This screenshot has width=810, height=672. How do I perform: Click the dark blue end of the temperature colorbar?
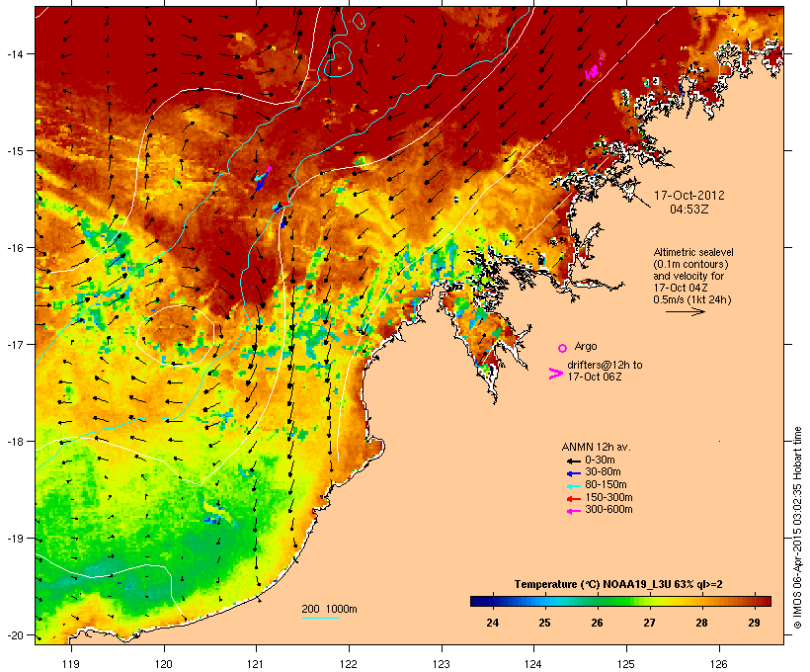click(x=478, y=601)
